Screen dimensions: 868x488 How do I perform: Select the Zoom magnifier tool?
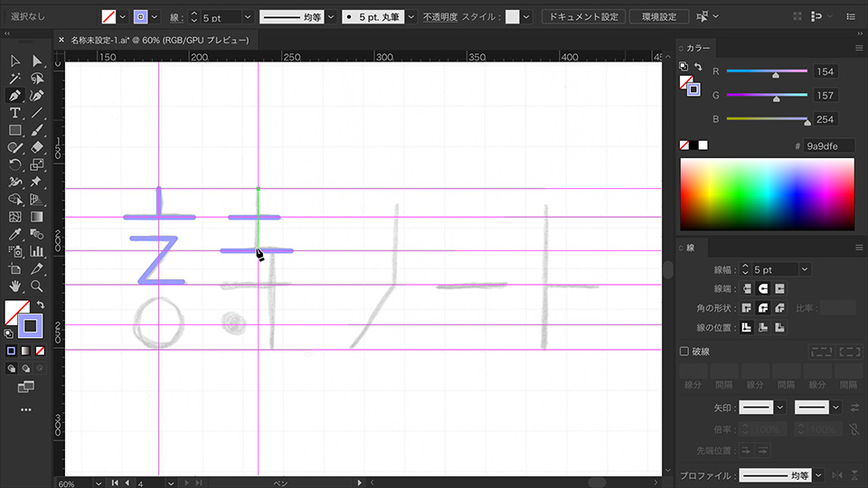click(x=36, y=286)
